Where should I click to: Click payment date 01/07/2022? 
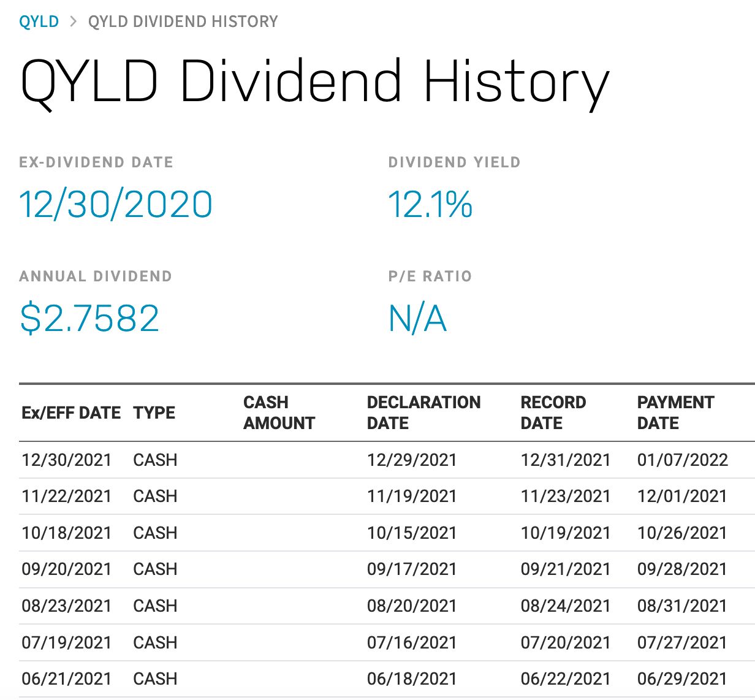(x=682, y=460)
